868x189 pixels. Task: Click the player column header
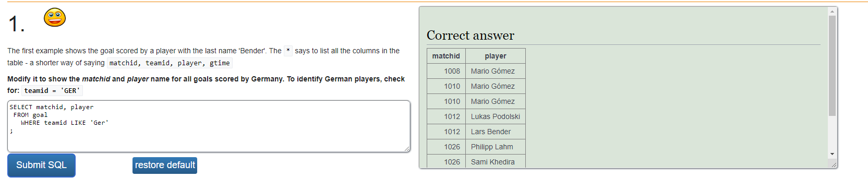point(496,56)
